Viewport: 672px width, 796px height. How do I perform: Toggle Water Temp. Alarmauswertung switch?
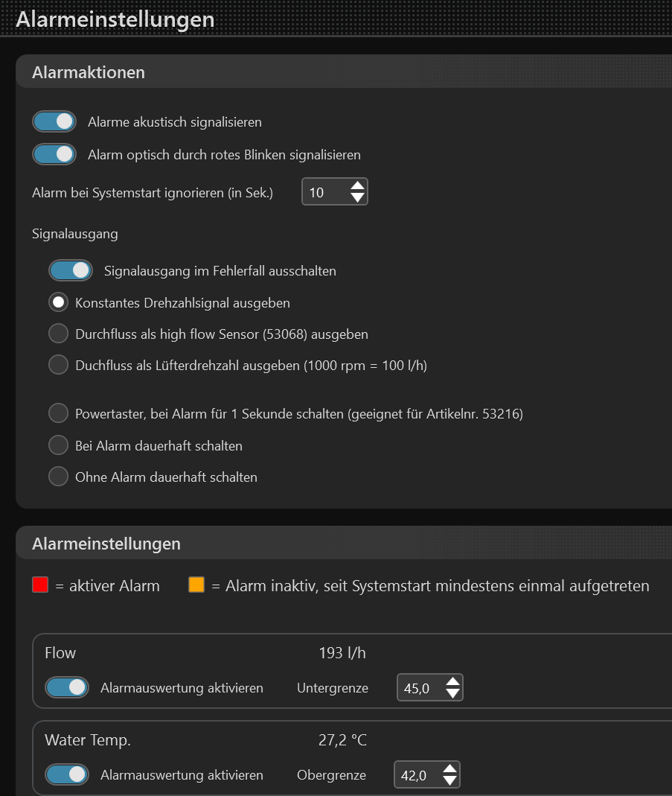point(67,774)
